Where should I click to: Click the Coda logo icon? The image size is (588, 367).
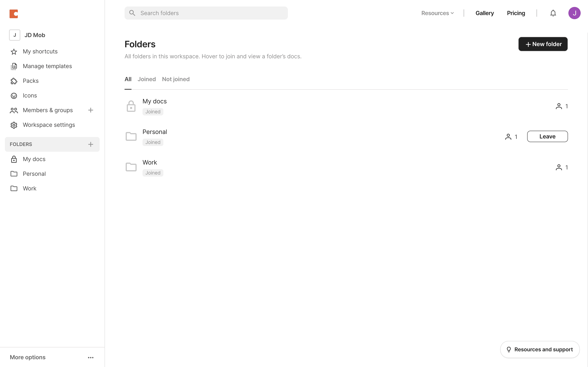[x=14, y=14]
